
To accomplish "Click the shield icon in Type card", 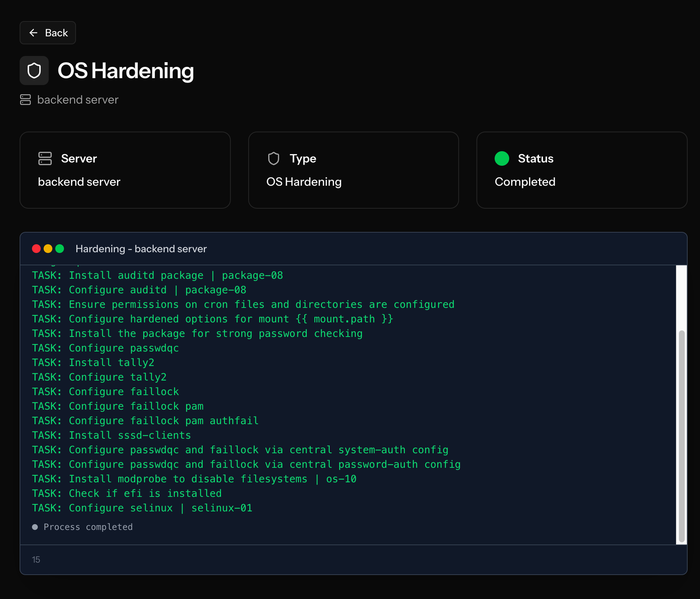I will click(x=274, y=158).
